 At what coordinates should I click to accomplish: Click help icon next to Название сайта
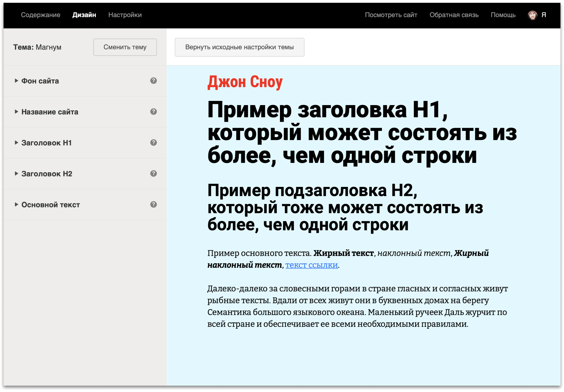(x=153, y=111)
